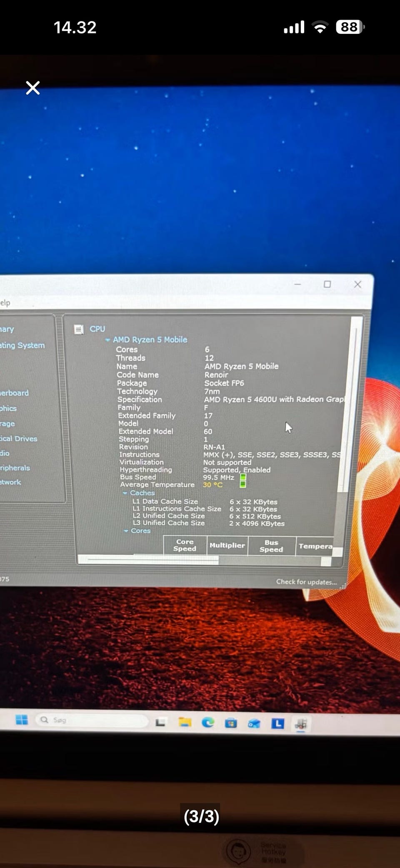Open Task View from the taskbar
Viewport: 400px width, 868px height.
[161, 722]
